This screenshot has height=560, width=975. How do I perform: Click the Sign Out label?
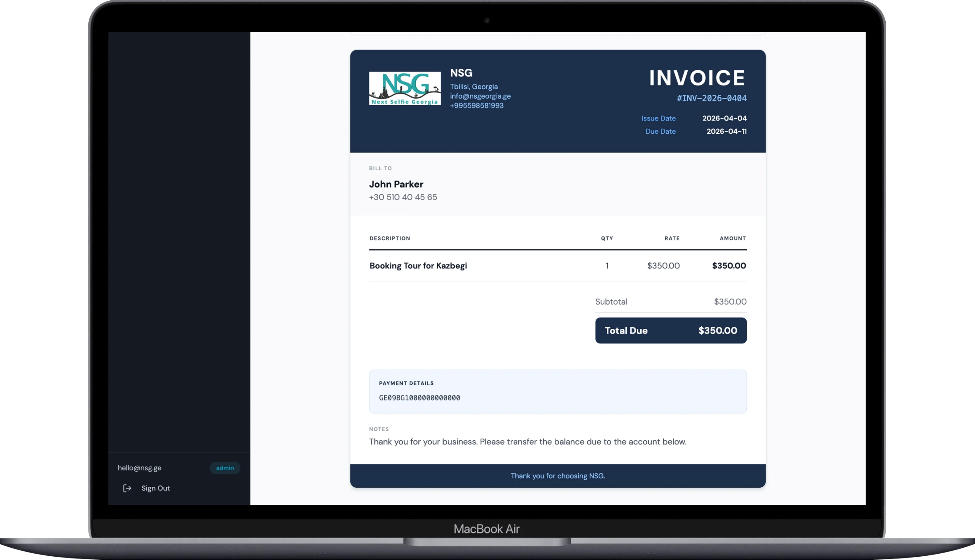(155, 488)
